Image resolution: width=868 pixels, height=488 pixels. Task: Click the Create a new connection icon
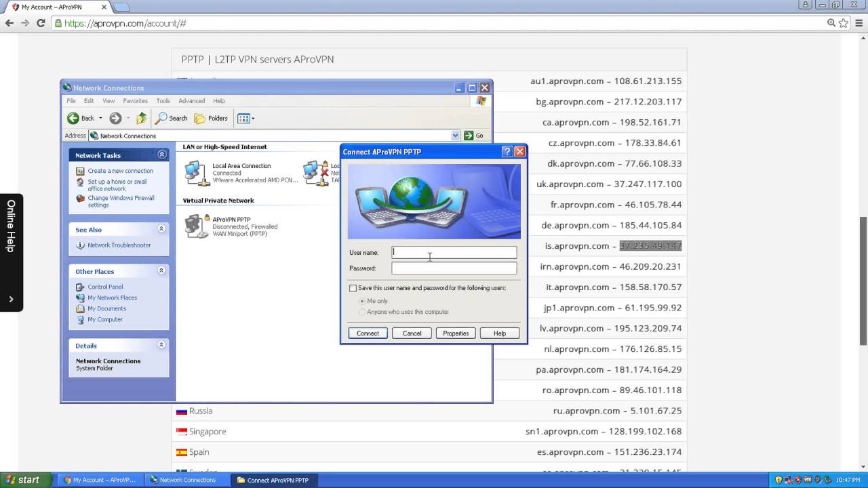81,171
